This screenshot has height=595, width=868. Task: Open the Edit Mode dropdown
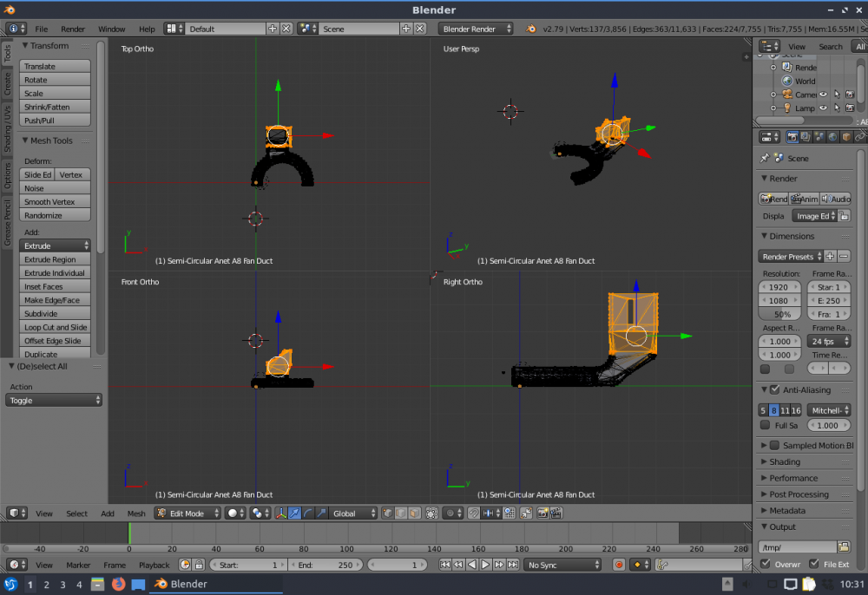coord(187,513)
